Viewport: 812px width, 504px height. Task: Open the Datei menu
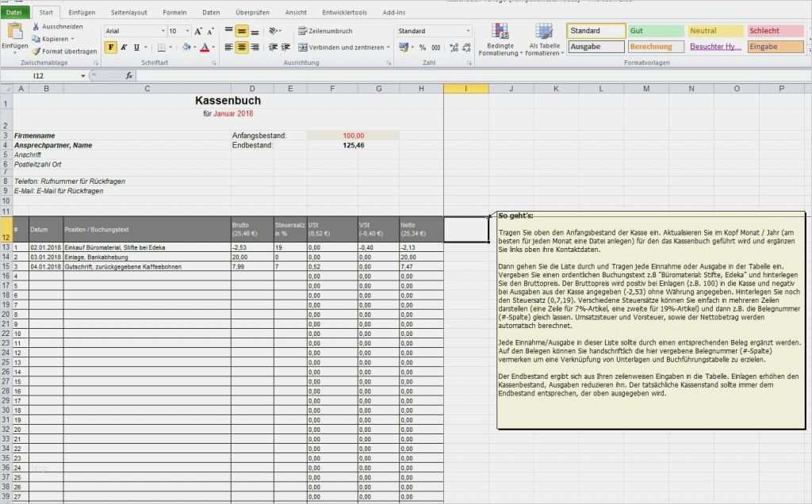pos(16,12)
